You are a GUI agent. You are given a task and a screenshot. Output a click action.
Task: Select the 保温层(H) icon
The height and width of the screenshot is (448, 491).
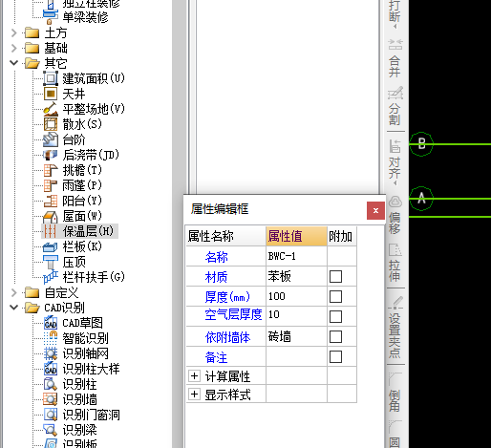[x=51, y=231]
